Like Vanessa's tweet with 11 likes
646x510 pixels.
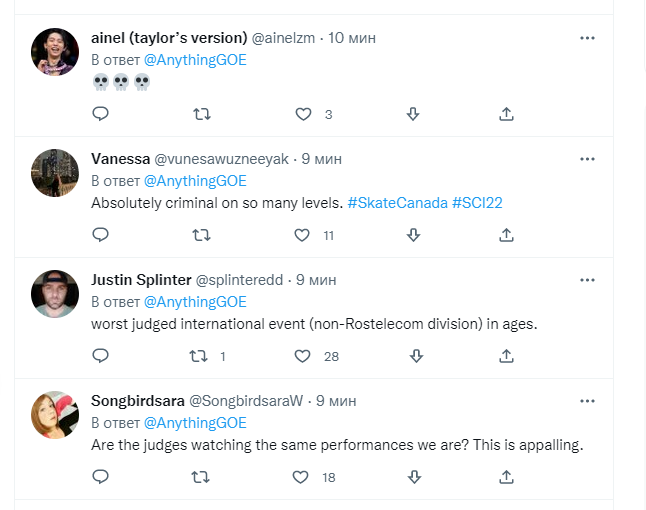[x=304, y=235]
